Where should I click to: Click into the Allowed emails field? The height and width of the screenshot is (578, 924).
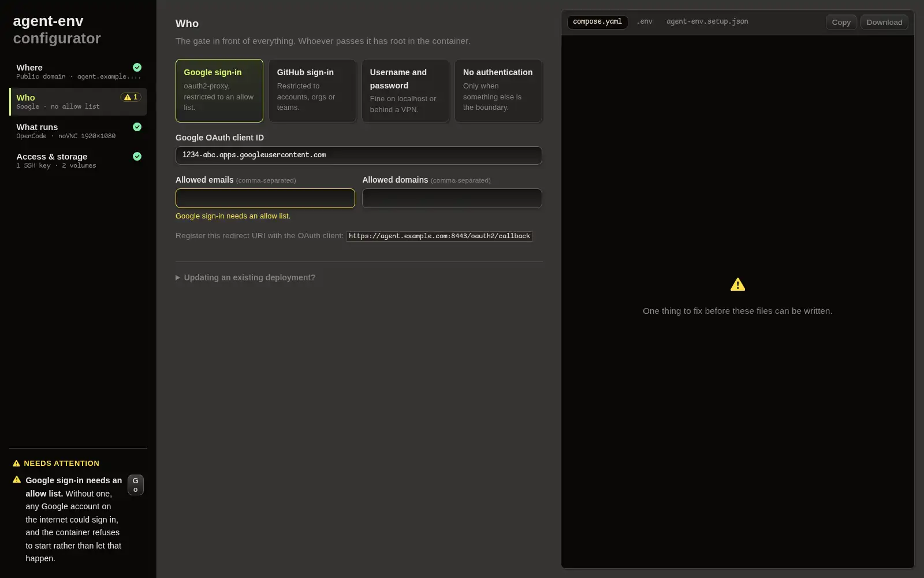tap(265, 198)
